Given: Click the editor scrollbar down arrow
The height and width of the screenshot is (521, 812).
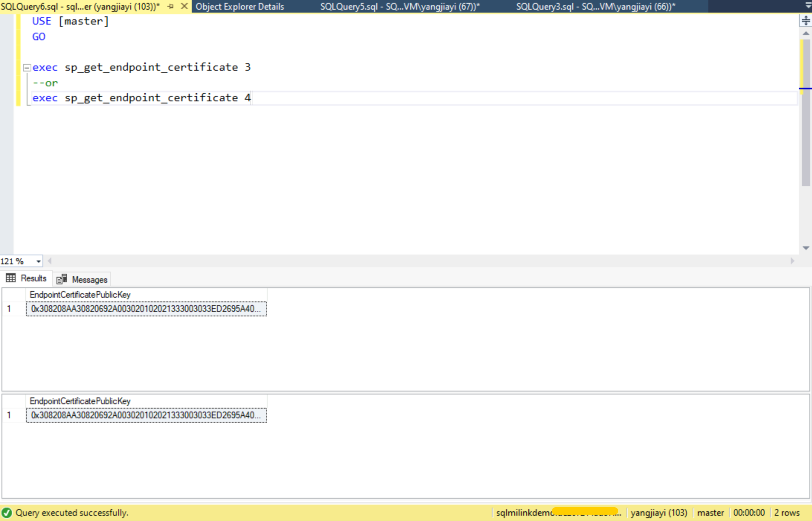Looking at the screenshot, I should pos(806,248).
